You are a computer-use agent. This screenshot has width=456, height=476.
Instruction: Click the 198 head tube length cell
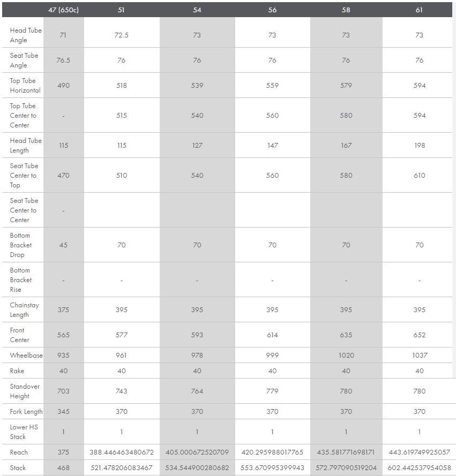(x=419, y=146)
